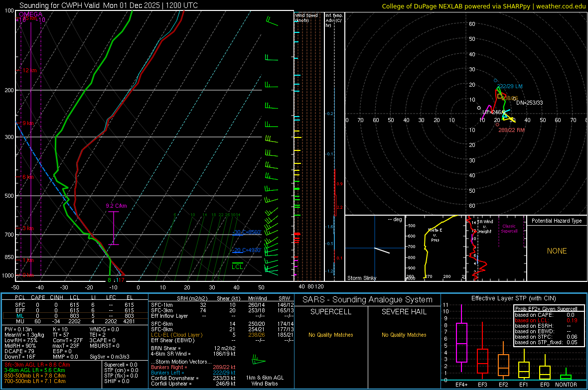588x390 pixels.
Task: Click the 1km & 6km AGL wind barb icon
Action: (259, 361)
